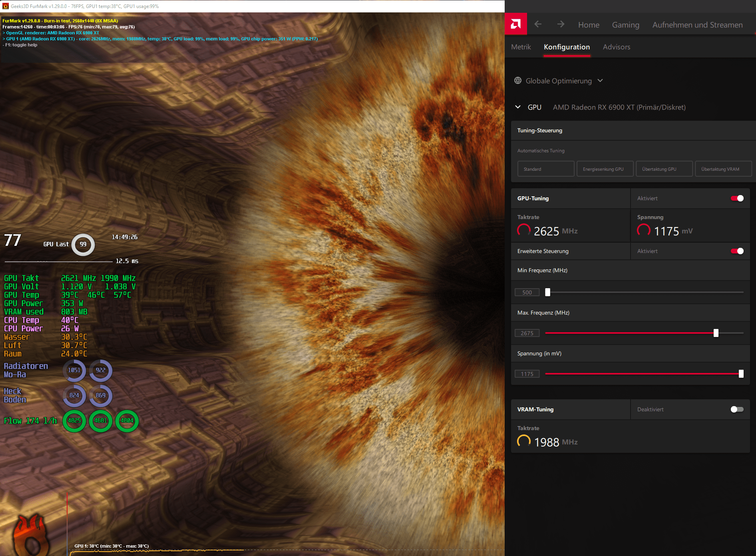The width and height of the screenshot is (756, 556).
Task: Click the GPU Taktrate 2625 MHz dial
Action: 524,230
